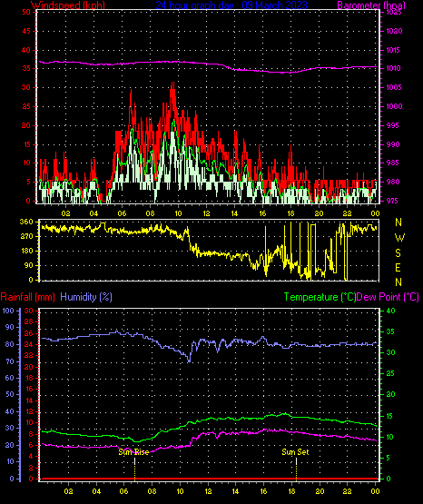Click 985 on the barometer axis
Image resolution: width=423 pixels, height=504 pixels.
[392, 163]
